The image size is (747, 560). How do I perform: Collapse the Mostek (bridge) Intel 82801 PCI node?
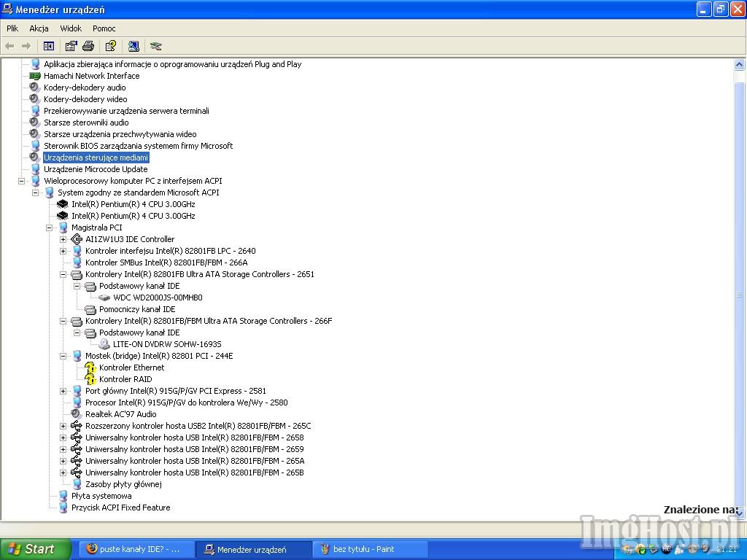click(63, 356)
